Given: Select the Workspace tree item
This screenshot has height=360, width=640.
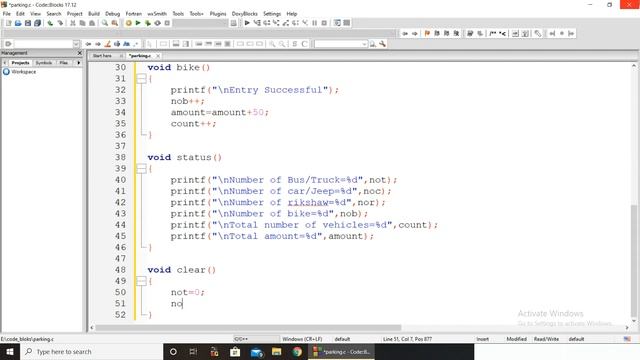Looking at the screenshot, I should click(24, 72).
